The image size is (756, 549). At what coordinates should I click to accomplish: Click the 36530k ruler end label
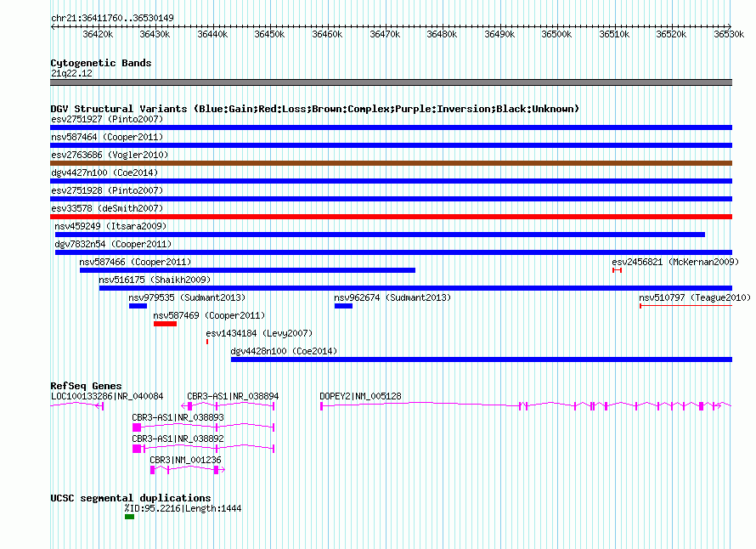click(729, 34)
